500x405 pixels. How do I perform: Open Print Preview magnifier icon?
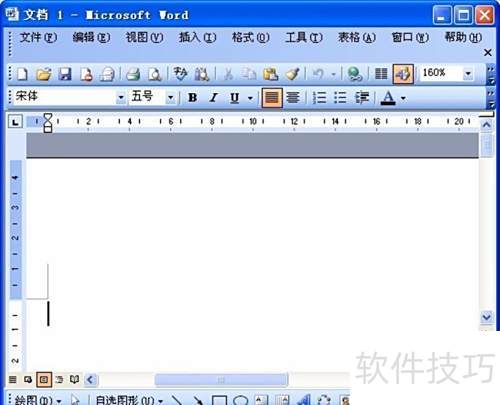click(155, 74)
